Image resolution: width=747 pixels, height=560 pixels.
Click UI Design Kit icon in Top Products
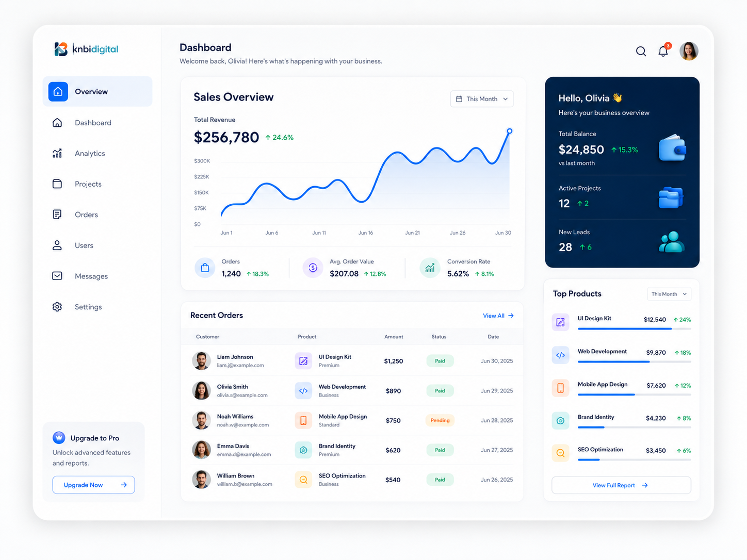click(560, 322)
